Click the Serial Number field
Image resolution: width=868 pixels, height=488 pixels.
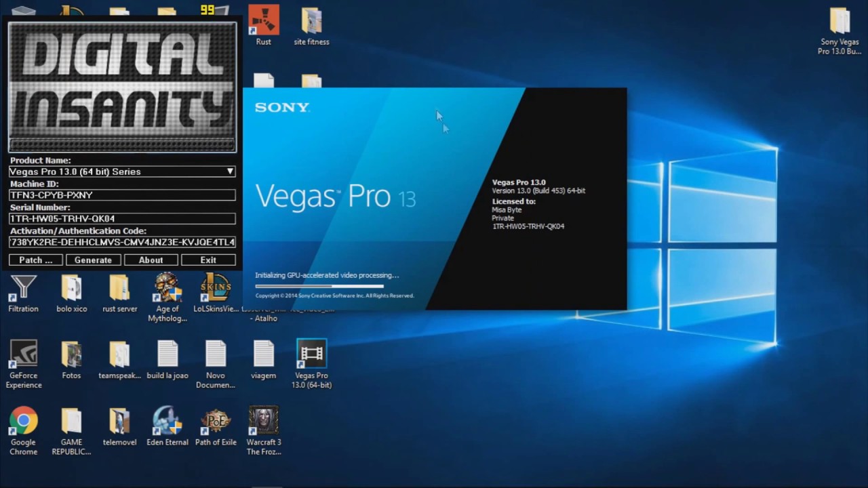(x=122, y=219)
